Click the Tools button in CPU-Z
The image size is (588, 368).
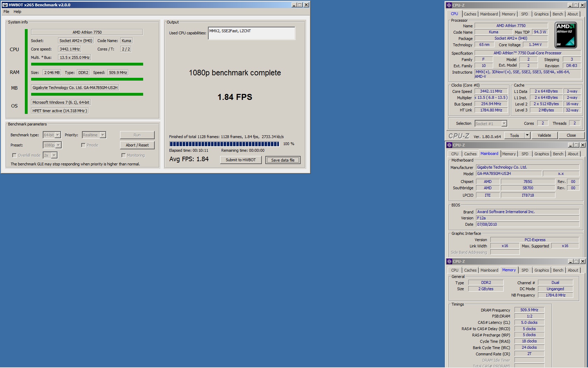(514, 135)
